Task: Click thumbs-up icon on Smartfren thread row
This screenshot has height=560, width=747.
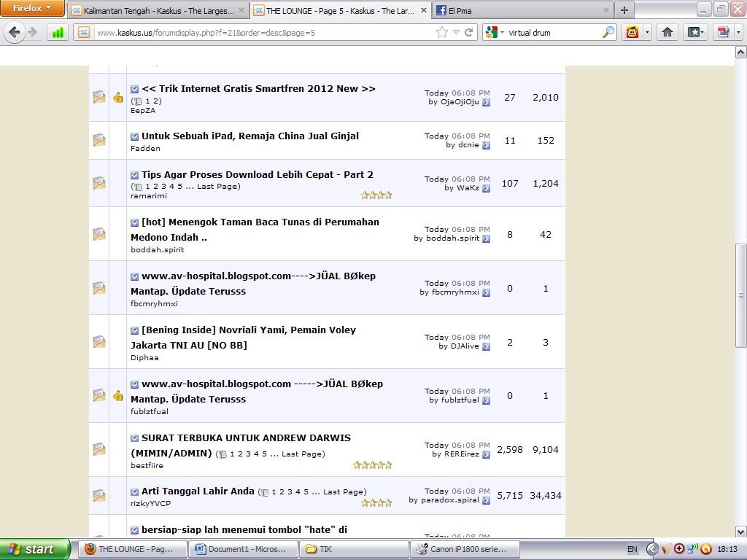Action: [118, 98]
